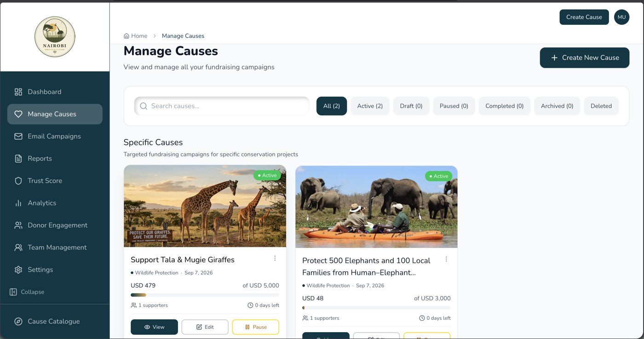
Task: Click the Protect 500 Elephants cause title
Action: [366, 266]
